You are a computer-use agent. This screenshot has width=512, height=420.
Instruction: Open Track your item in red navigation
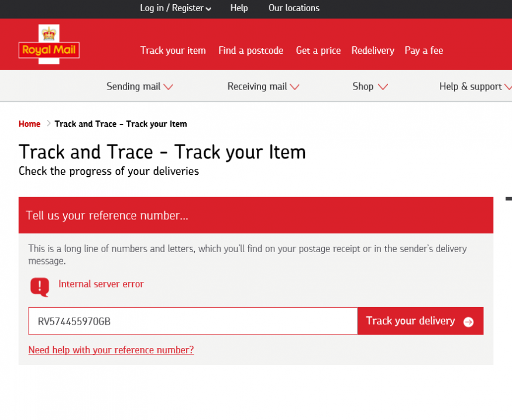click(x=173, y=50)
